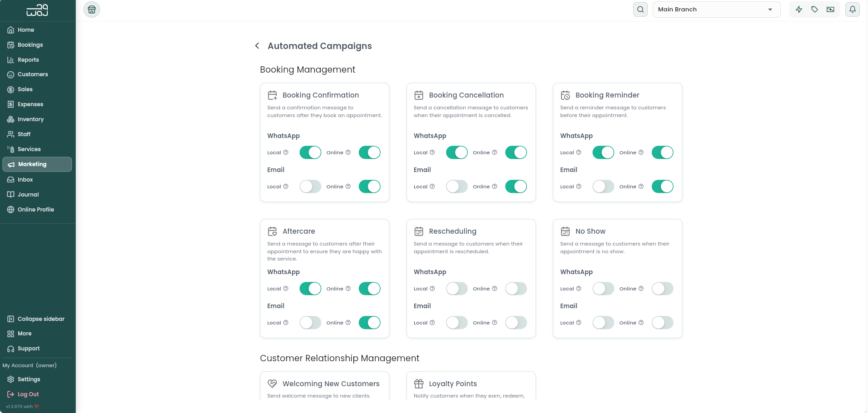Click the Loyalty Points gift icon
This screenshot has height=413, width=868.
point(419,384)
